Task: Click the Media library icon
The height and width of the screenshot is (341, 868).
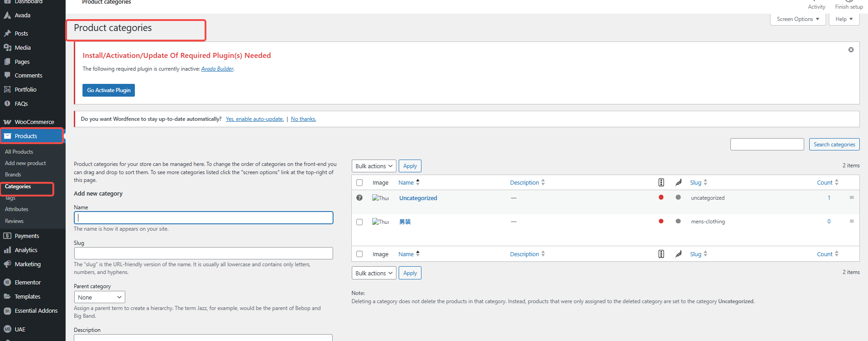Action: point(7,48)
